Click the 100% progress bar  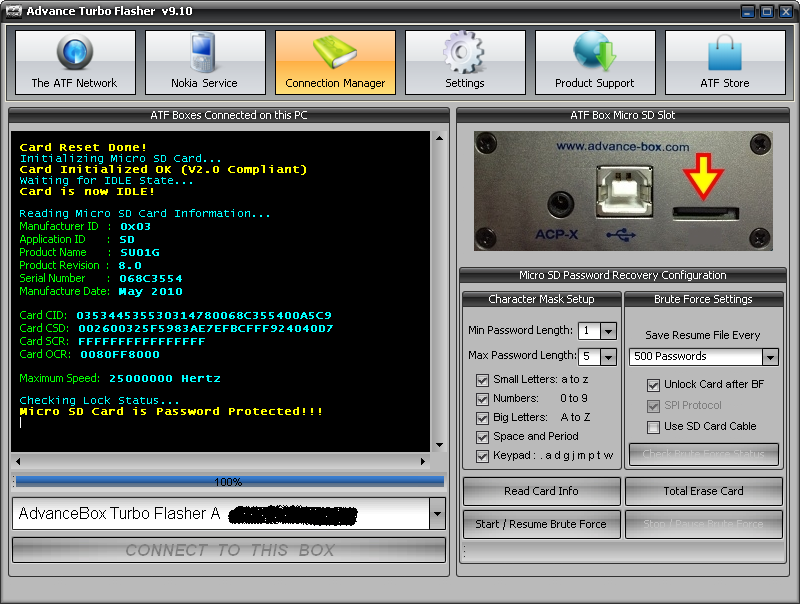pos(229,482)
